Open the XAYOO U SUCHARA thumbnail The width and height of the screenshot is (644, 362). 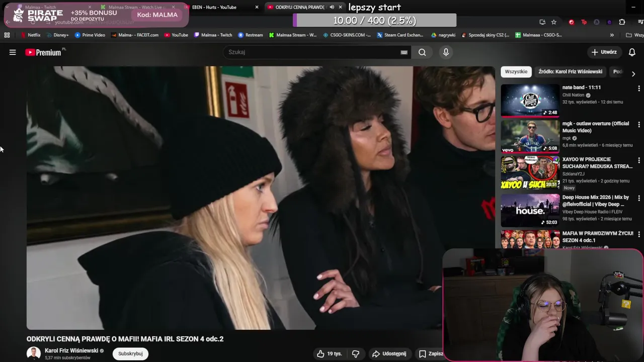(530, 172)
